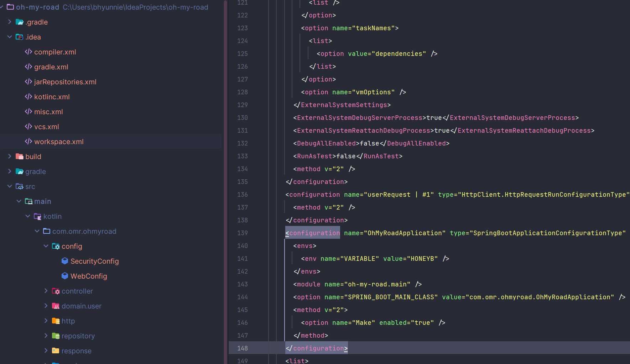Click OhMyRoadApplication configuration name text
This screenshot has width=630, height=364.
pyautogui.click(x=404, y=233)
